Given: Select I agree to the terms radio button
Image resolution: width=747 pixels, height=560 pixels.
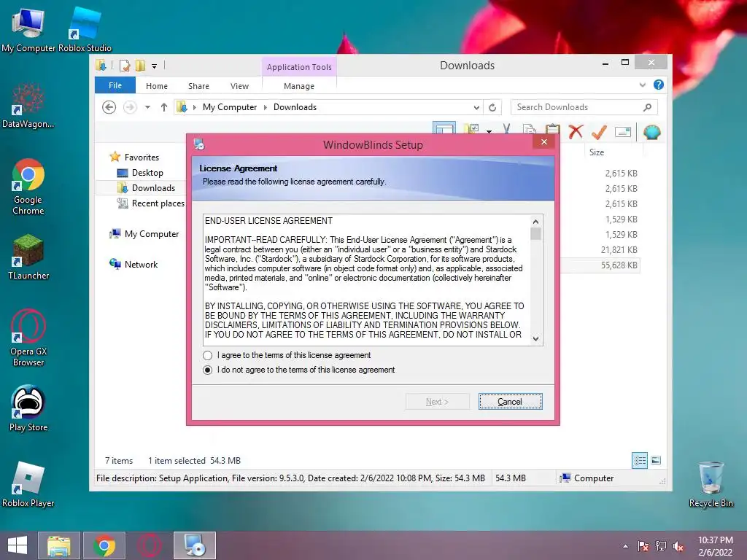Looking at the screenshot, I should 207,355.
